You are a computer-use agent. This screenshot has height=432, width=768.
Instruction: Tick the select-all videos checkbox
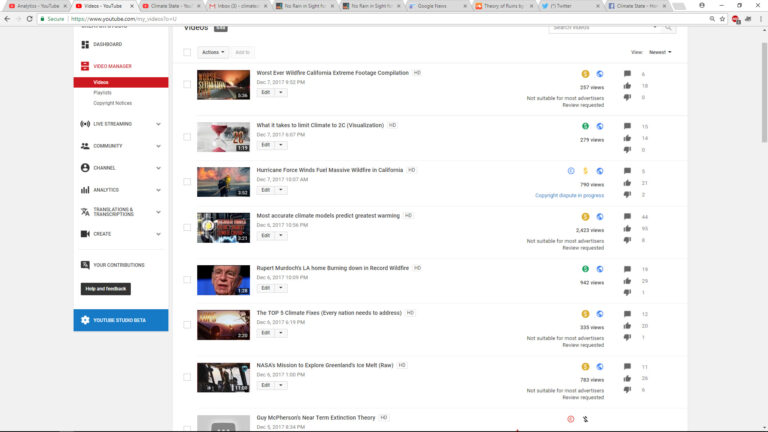[x=187, y=52]
